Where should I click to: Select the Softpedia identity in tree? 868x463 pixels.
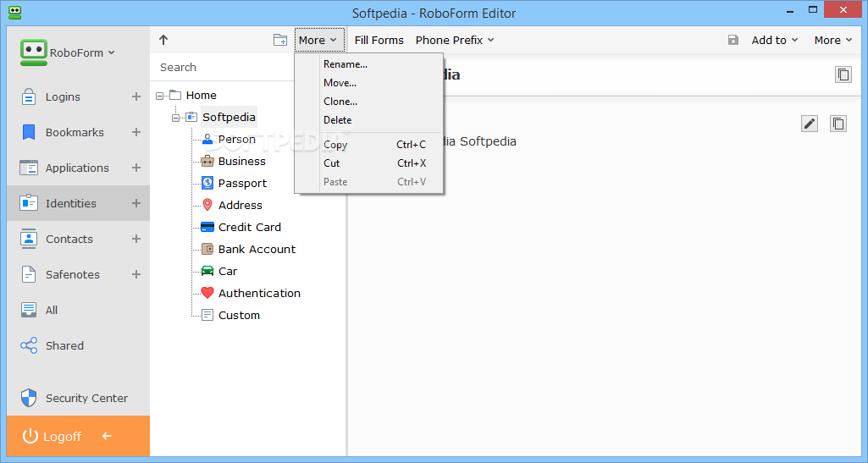[x=229, y=118]
